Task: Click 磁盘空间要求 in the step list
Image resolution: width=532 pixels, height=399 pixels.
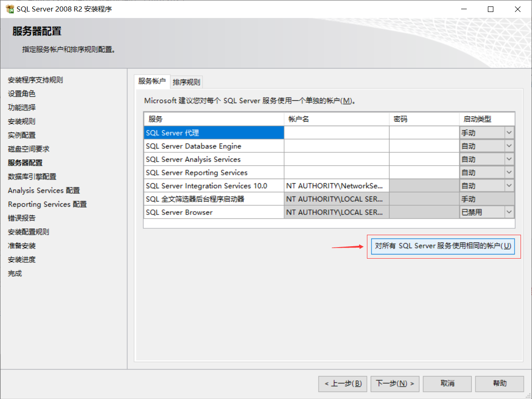Action: (29, 149)
